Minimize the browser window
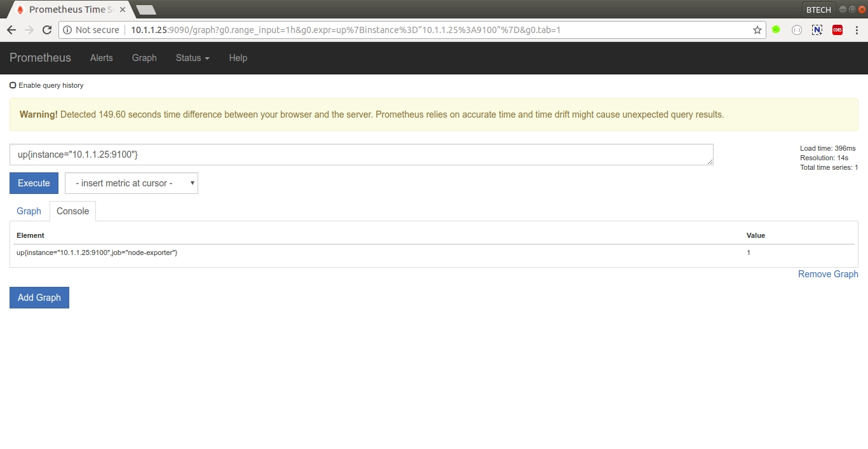 [x=843, y=10]
